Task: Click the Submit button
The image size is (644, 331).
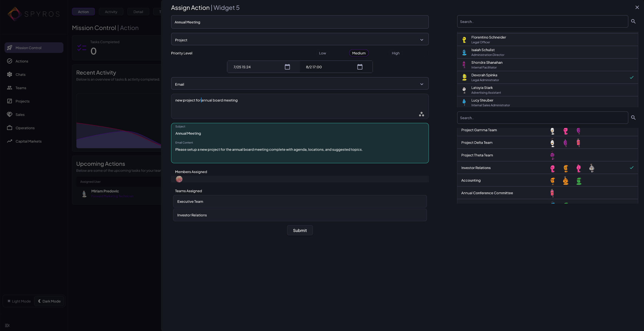Action: click(x=300, y=230)
